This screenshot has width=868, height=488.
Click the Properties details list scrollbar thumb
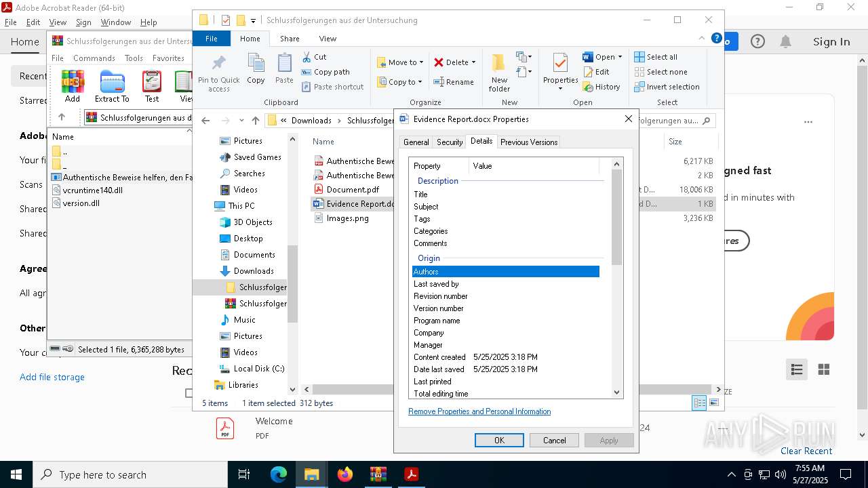616,217
